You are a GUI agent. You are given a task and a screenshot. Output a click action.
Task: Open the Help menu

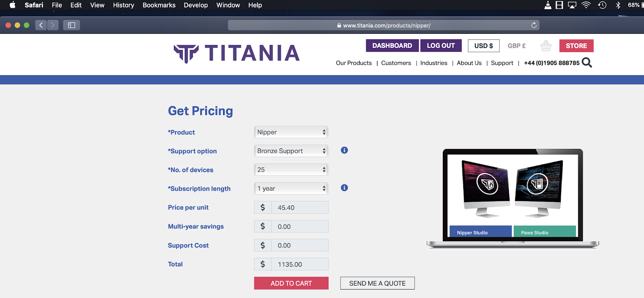[255, 5]
